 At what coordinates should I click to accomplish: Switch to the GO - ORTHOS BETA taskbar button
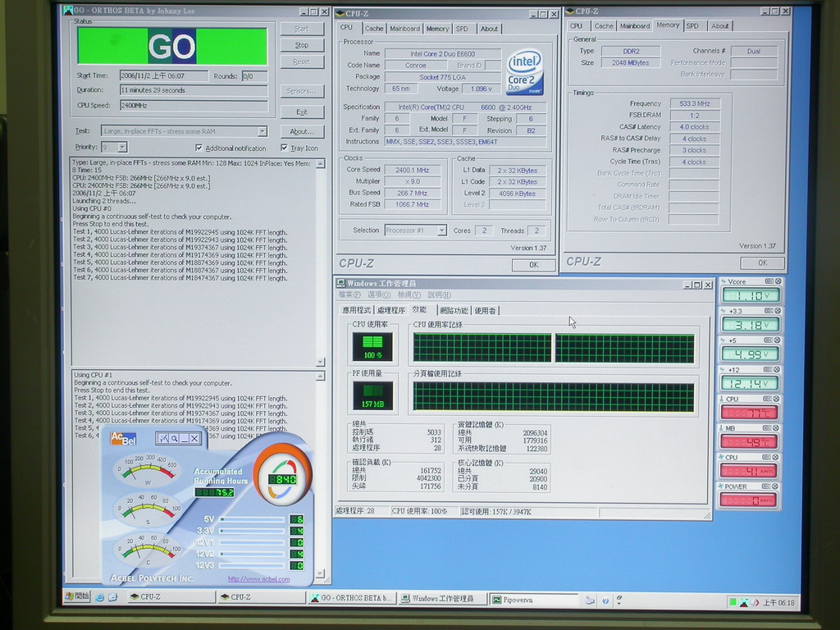pyautogui.click(x=353, y=598)
